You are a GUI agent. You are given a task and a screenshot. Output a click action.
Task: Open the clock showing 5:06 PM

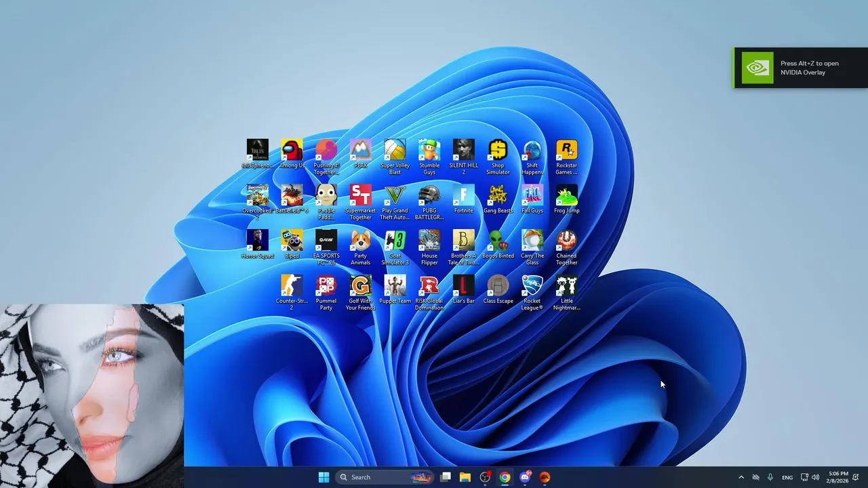click(x=839, y=477)
